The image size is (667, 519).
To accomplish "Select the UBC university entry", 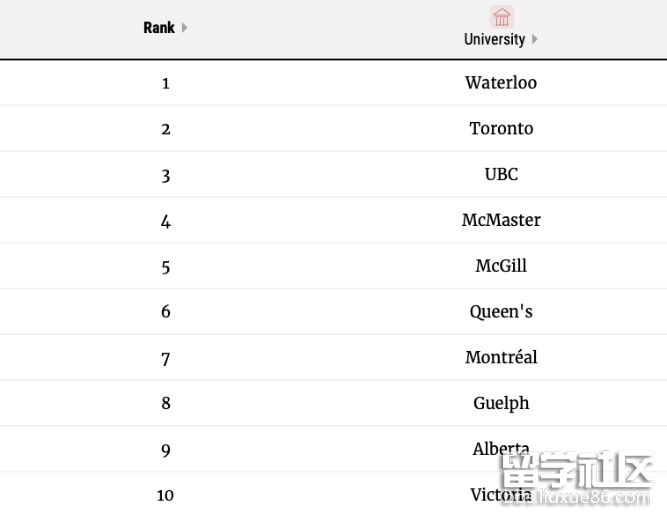I will point(501,174).
